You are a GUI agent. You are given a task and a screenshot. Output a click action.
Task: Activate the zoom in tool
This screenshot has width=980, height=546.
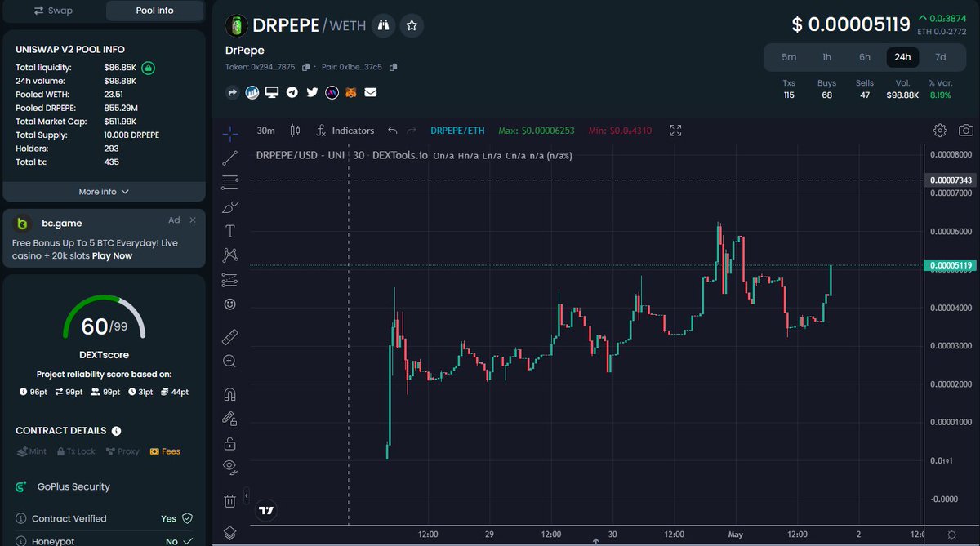[x=230, y=361]
